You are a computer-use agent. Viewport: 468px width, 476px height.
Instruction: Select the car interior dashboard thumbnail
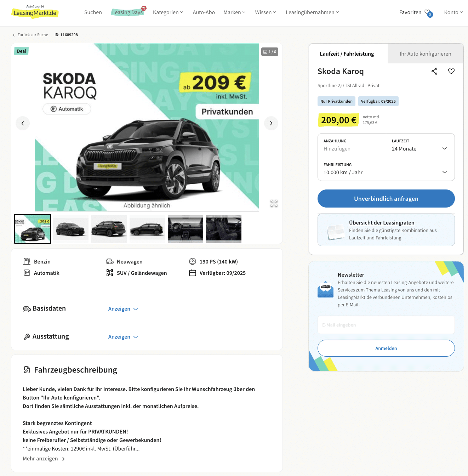coord(186,229)
